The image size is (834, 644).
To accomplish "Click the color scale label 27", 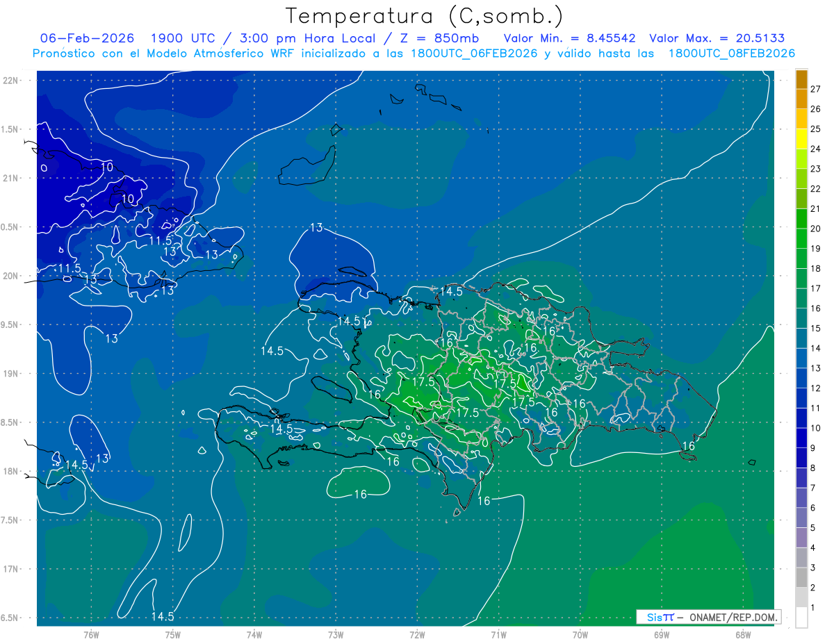I will (815, 89).
